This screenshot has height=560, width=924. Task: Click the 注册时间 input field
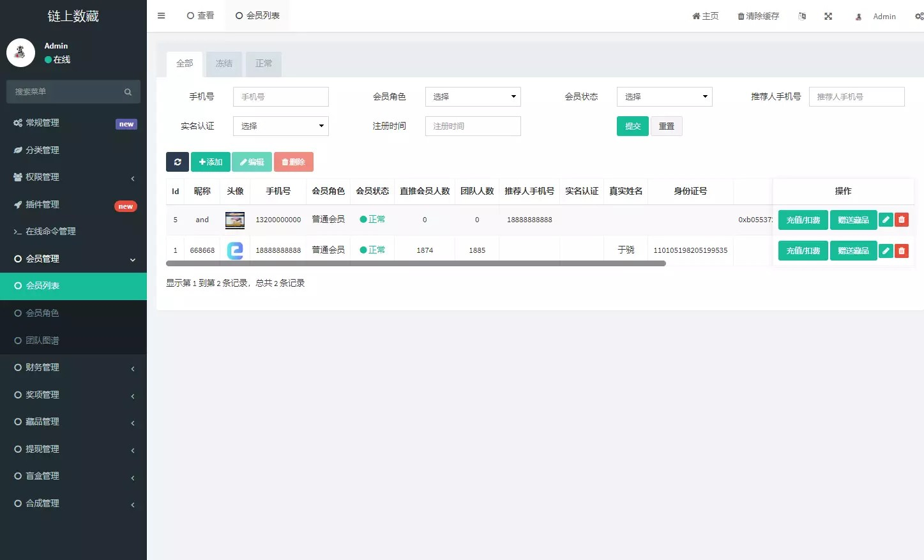(473, 126)
